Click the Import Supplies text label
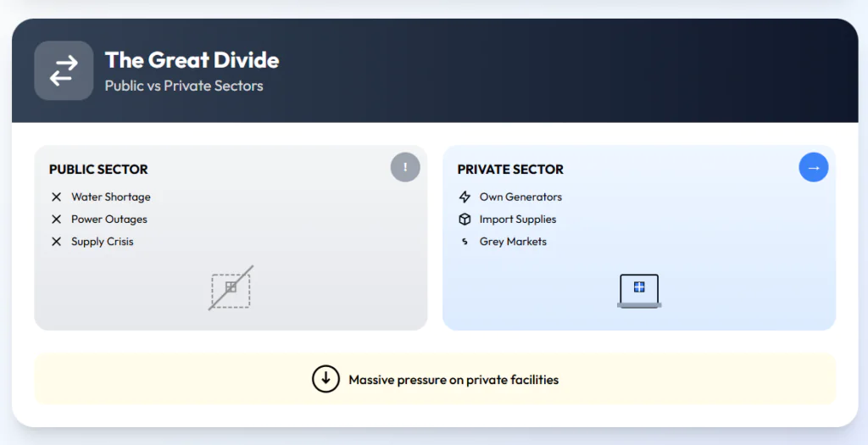Screen dimensions: 868x445 (x=518, y=220)
